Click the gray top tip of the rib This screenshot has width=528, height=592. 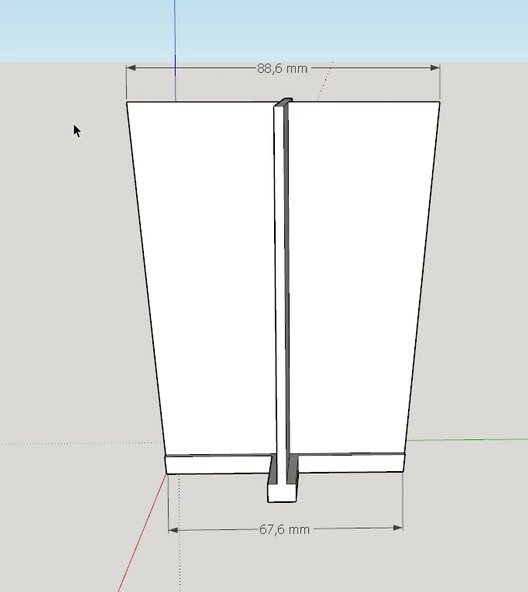click(x=284, y=102)
